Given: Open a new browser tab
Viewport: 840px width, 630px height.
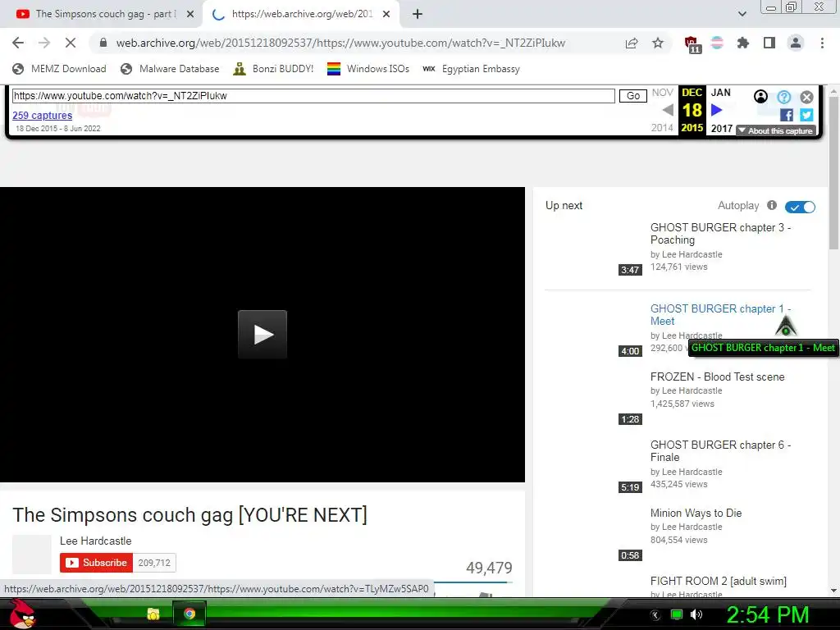Looking at the screenshot, I should 418,15.
